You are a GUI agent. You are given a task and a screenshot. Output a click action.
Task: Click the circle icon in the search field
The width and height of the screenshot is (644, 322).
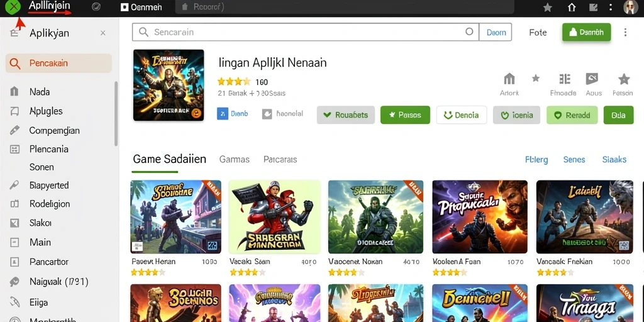pyautogui.click(x=469, y=31)
